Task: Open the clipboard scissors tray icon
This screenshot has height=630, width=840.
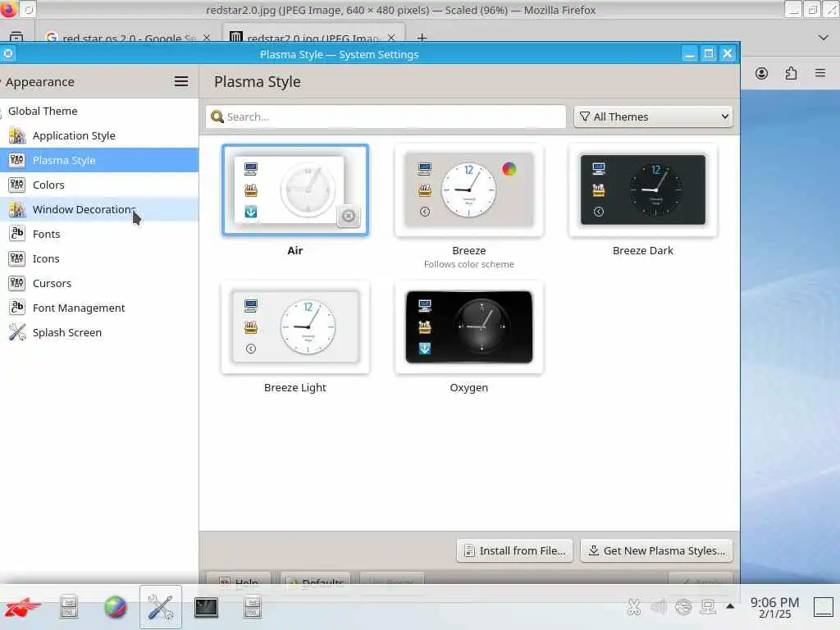Action: [634, 607]
